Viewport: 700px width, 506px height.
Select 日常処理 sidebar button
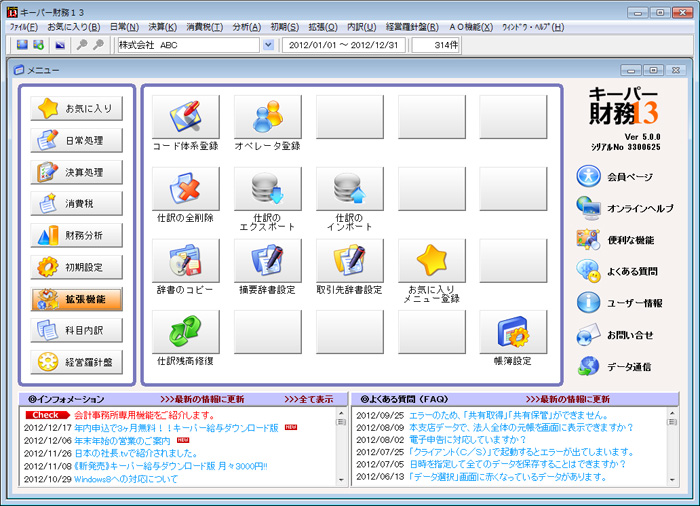coord(76,140)
